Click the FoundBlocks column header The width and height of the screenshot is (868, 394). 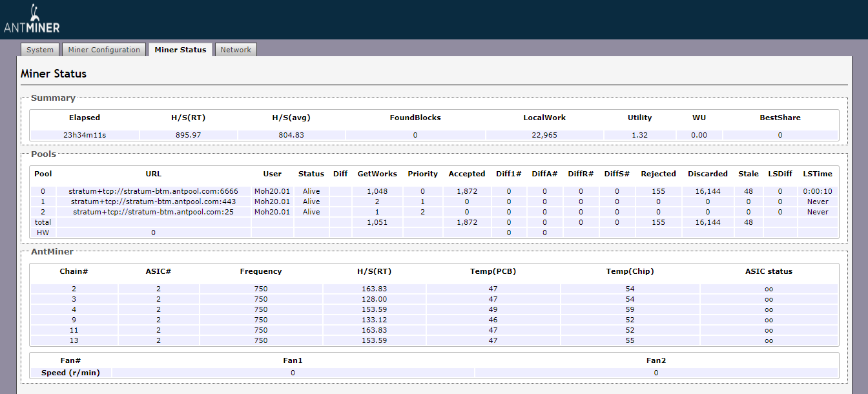(x=415, y=118)
